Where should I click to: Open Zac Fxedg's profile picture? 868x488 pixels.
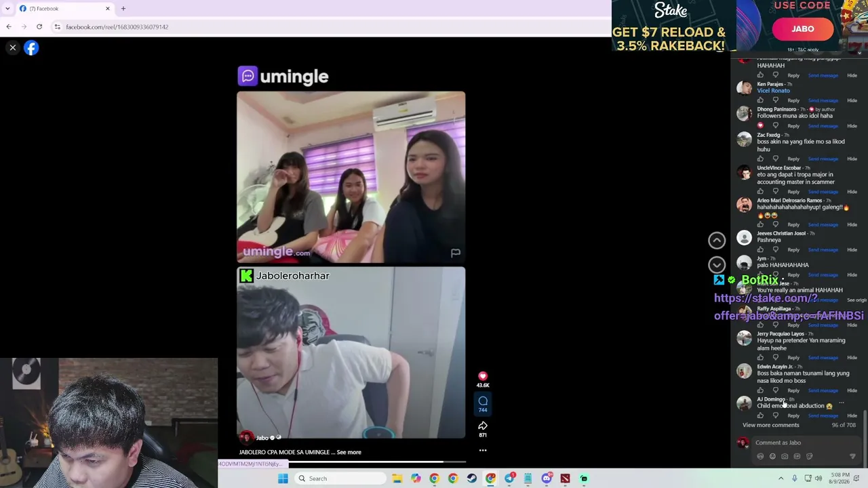click(x=745, y=139)
